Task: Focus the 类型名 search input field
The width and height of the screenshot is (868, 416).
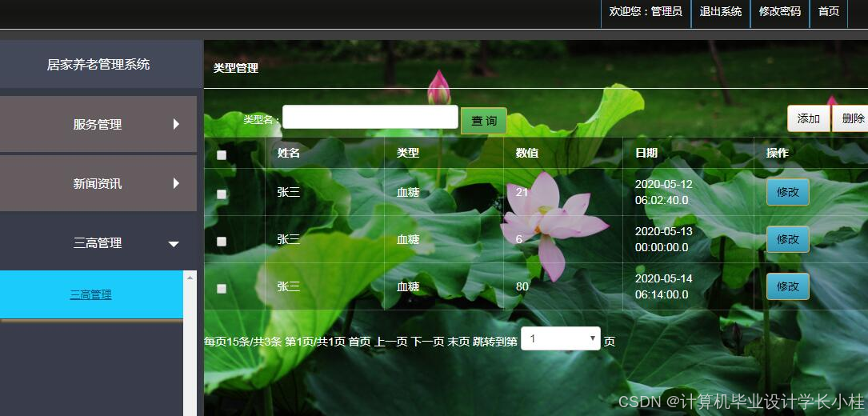Action: point(370,117)
